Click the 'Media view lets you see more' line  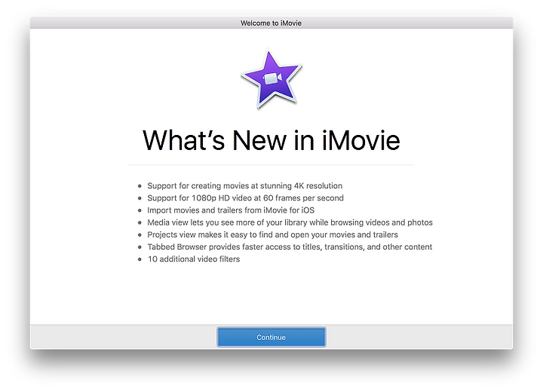(290, 222)
